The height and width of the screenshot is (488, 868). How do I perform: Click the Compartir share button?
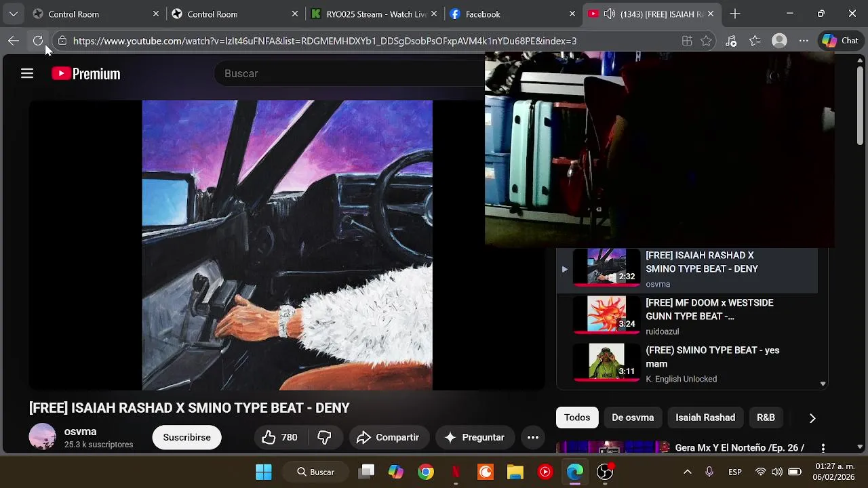point(388,437)
